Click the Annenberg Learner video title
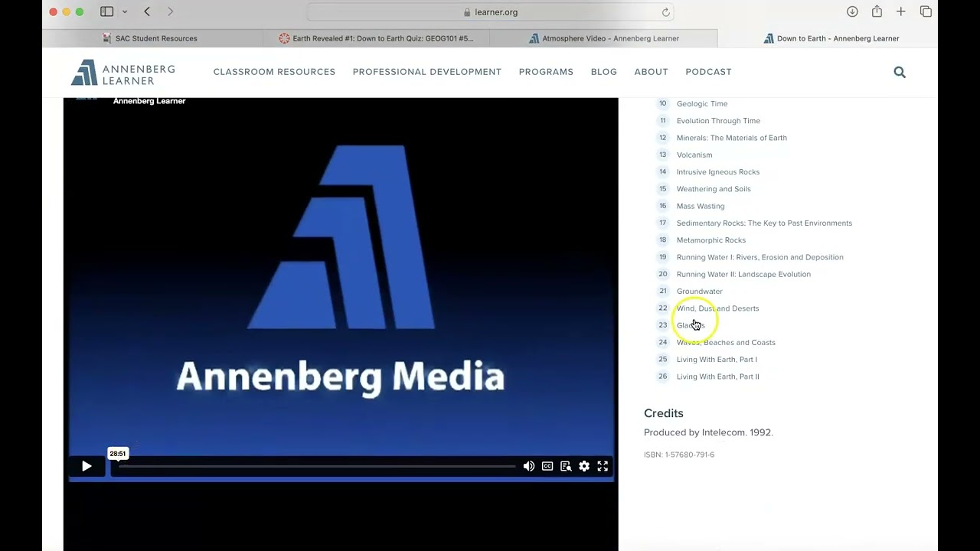 coord(149,101)
